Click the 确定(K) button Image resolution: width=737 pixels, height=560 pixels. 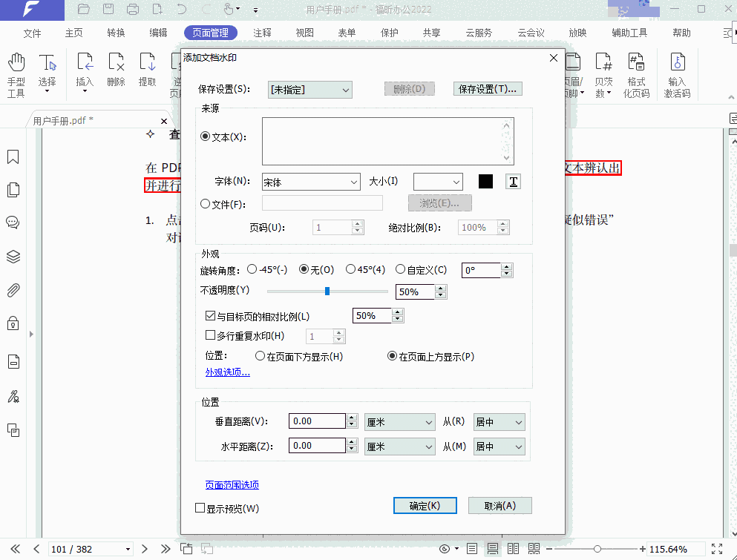pyautogui.click(x=425, y=506)
